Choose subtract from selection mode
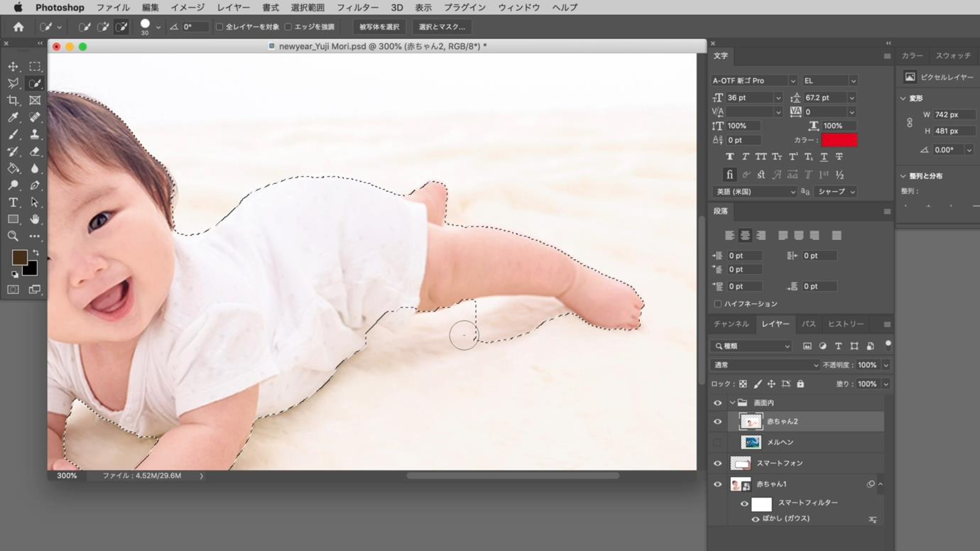 pos(122,27)
